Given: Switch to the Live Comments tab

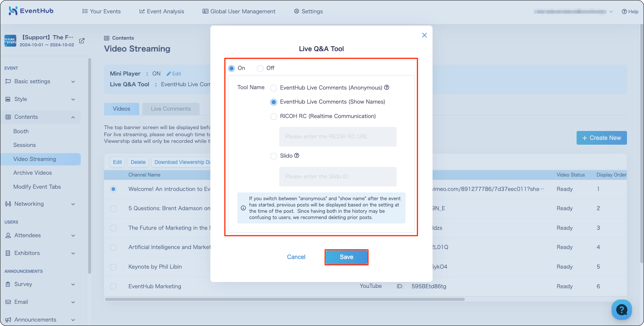Looking at the screenshot, I should [x=171, y=109].
